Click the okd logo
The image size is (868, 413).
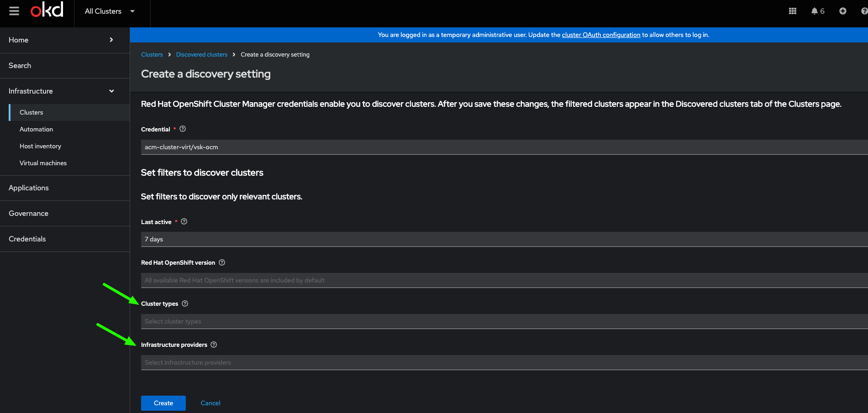(x=47, y=10)
